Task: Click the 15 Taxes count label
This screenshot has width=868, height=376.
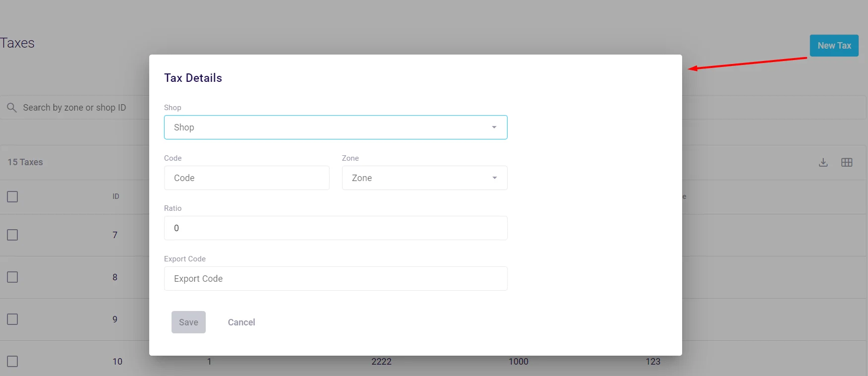Action: (x=25, y=162)
